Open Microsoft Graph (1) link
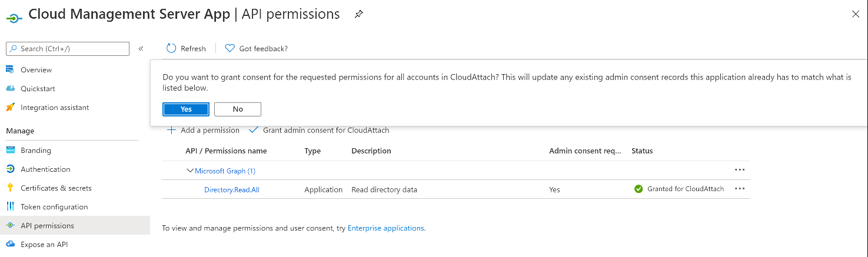Viewport: 868px width, 257px height. (225, 171)
